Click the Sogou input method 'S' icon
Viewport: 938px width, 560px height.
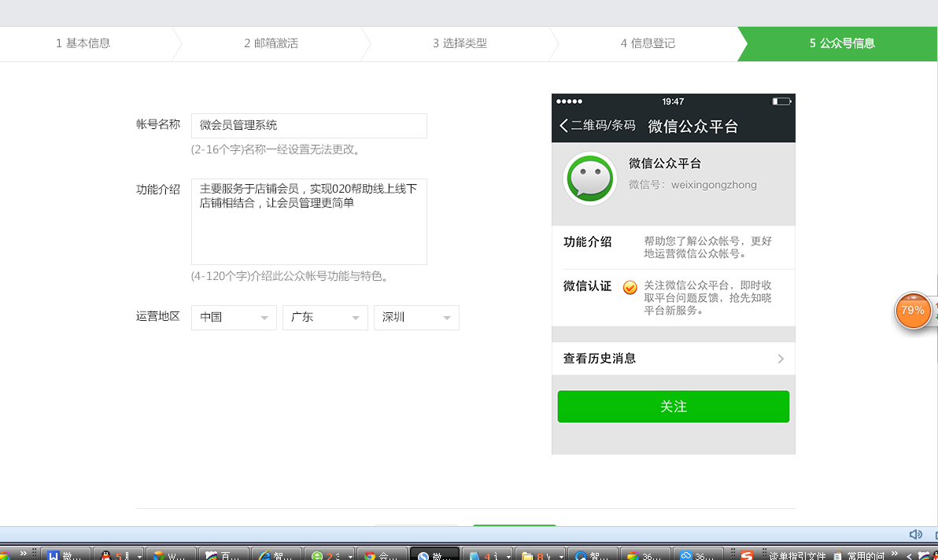coord(746,556)
